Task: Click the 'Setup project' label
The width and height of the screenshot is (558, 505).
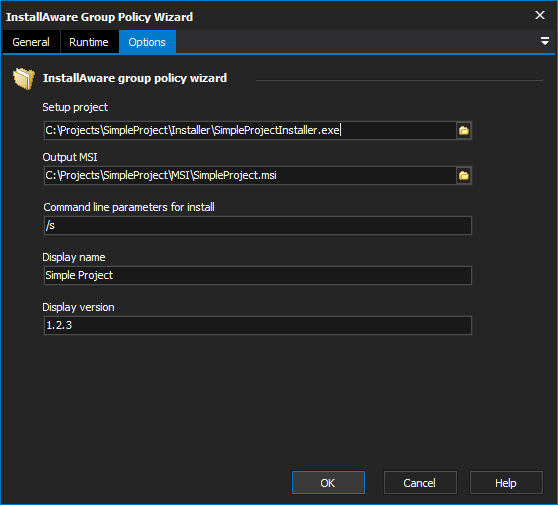Action: [75, 107]
